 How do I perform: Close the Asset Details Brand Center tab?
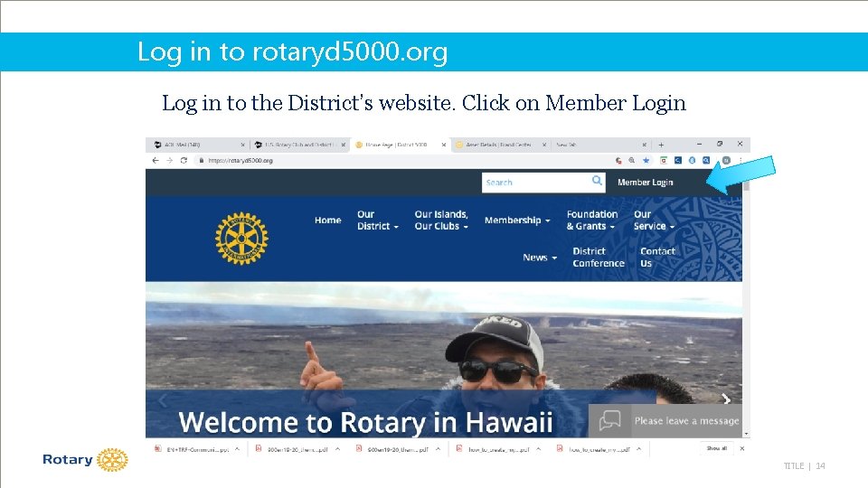544,145
